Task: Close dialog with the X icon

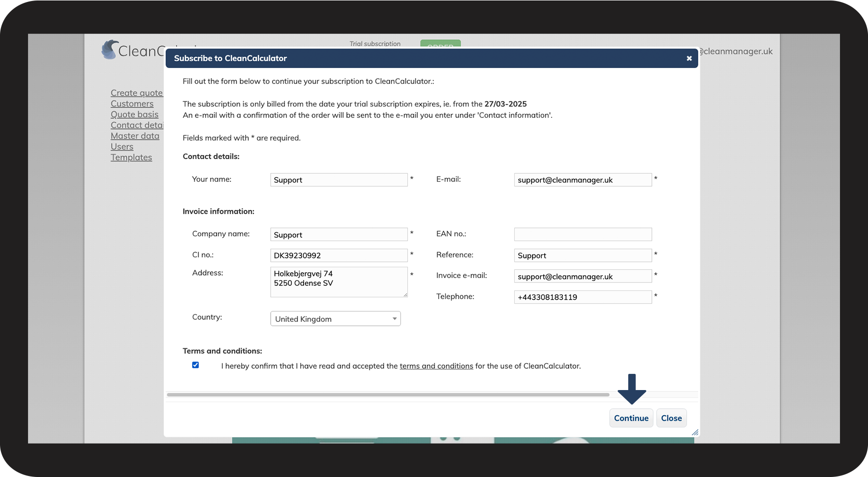Action: click(x=689, y=58)
